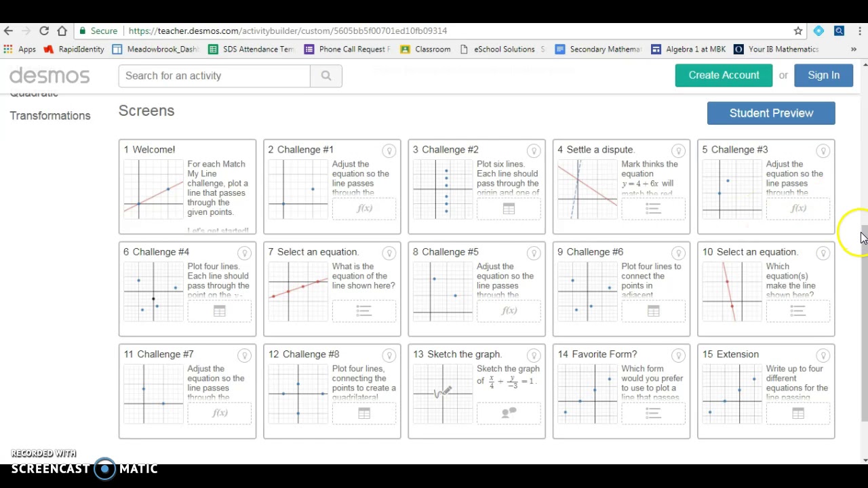This screenshot has width=868, height=488.
Task: Click the Create Account button
Action: (x=724, y=75)
